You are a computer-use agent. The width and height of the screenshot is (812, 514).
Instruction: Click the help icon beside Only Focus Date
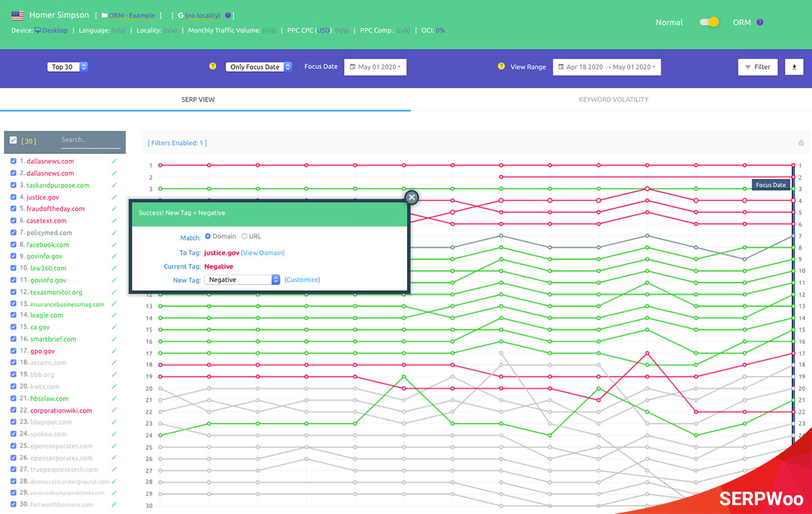tap(212, 67)
